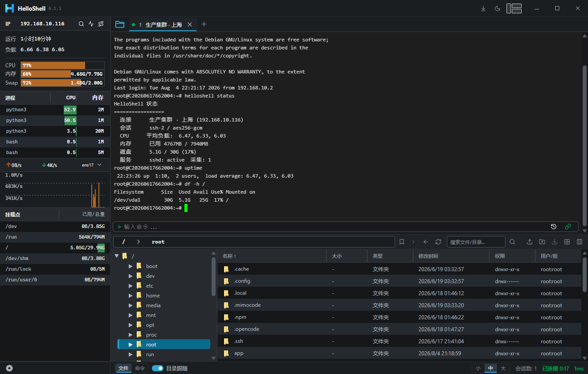This screenshot has width=588, height=374.
Task: Click the CPU usage bar showing 77%
Action: (62, 65)
